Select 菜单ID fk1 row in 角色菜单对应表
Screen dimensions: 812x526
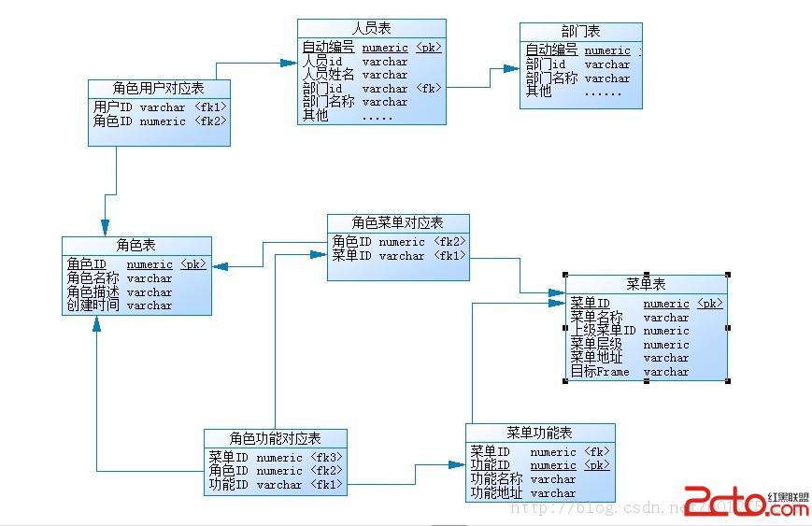pyautogui.click(x=399, y=256)
